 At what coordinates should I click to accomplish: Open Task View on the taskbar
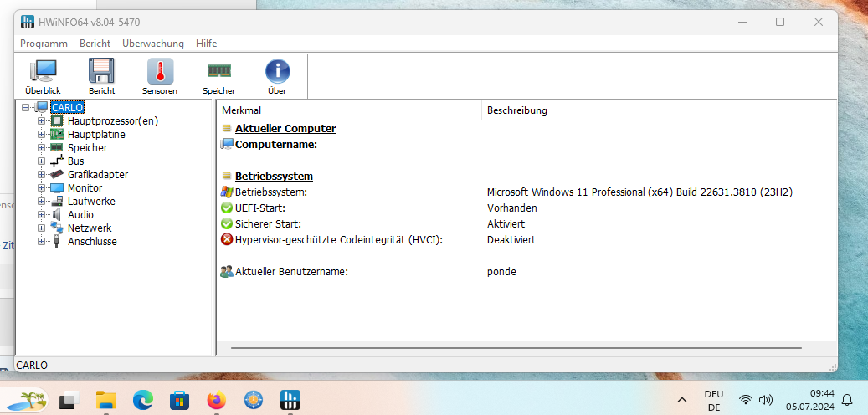tap(69, 399)
